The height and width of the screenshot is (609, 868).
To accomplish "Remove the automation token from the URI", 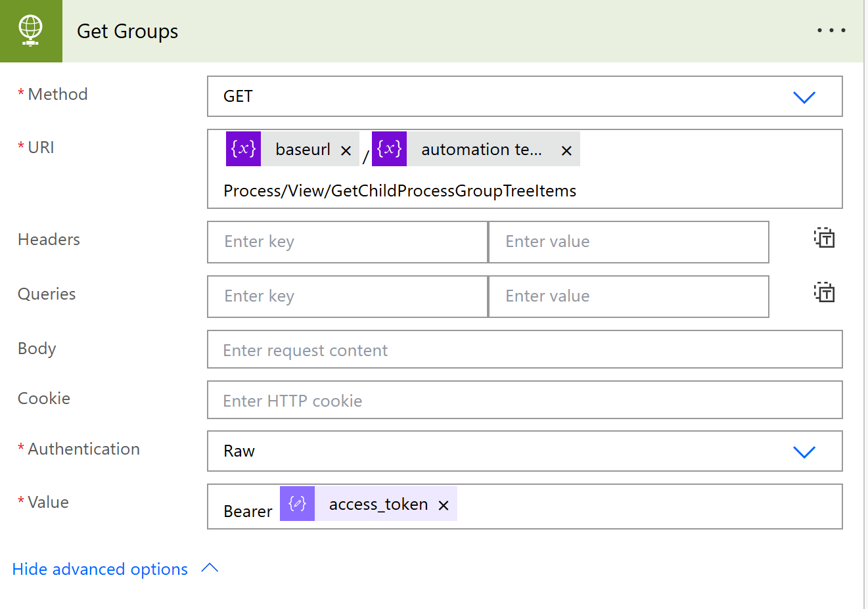I will (566, 150).
